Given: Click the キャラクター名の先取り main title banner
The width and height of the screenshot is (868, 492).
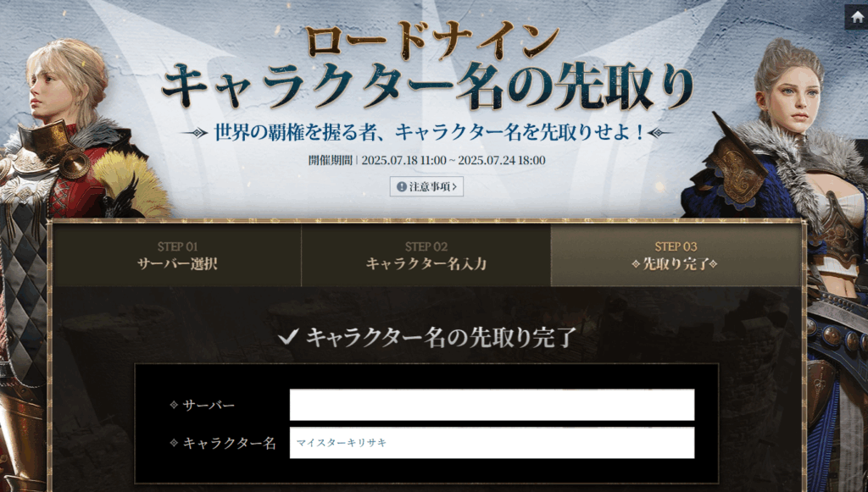Looking at the screenshot, I should click(x=426, y=87).
